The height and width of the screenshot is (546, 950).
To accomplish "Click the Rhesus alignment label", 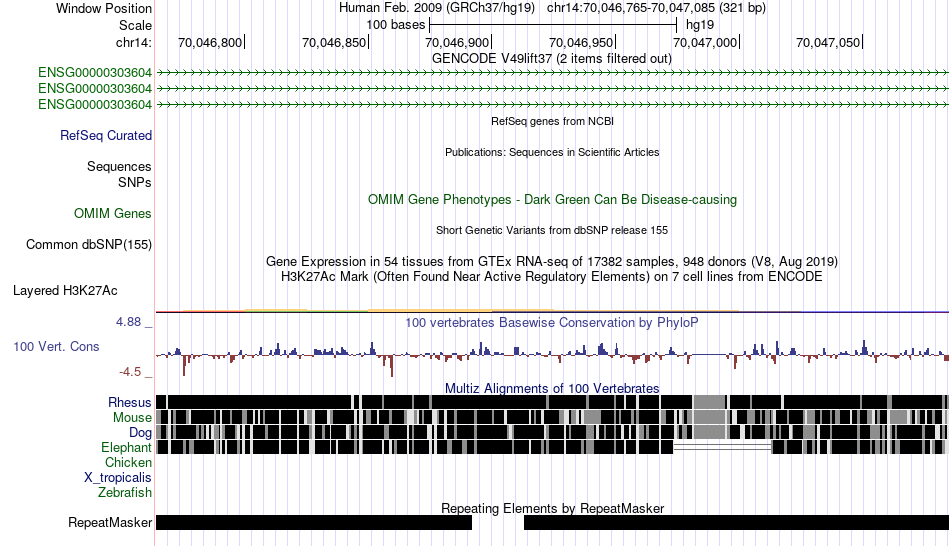I will 130,402.
